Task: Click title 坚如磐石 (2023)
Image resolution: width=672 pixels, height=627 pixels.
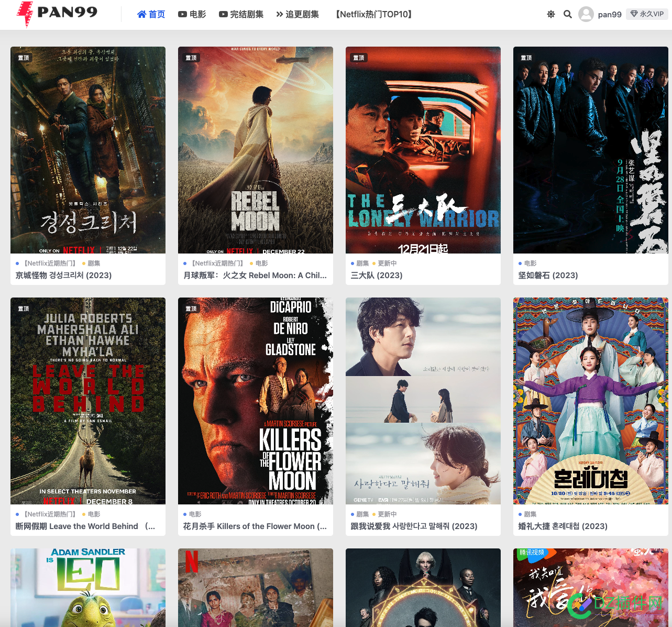Action: pyautogui.click(x=548, y=276)
